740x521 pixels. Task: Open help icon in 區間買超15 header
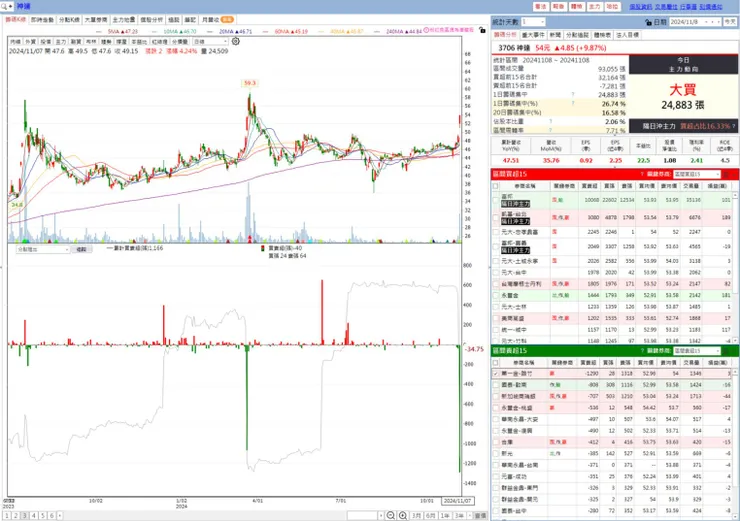pyautogui.click(x=642, y=174)
